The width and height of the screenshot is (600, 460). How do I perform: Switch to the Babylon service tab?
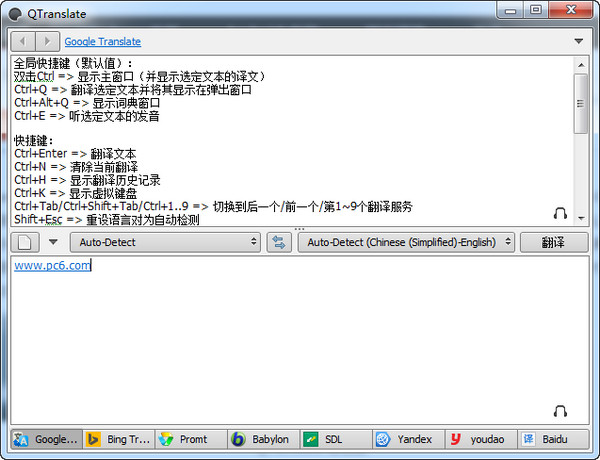tap(264, 439)
